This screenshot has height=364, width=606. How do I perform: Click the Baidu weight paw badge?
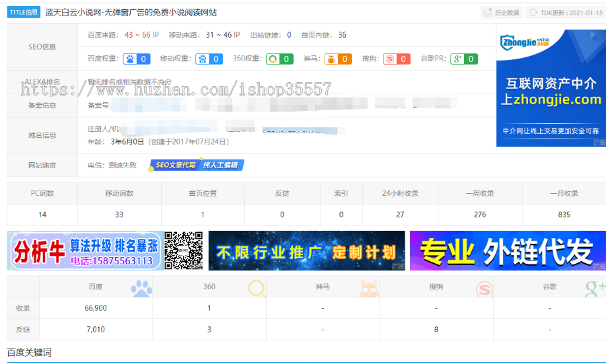pos(137,59)
